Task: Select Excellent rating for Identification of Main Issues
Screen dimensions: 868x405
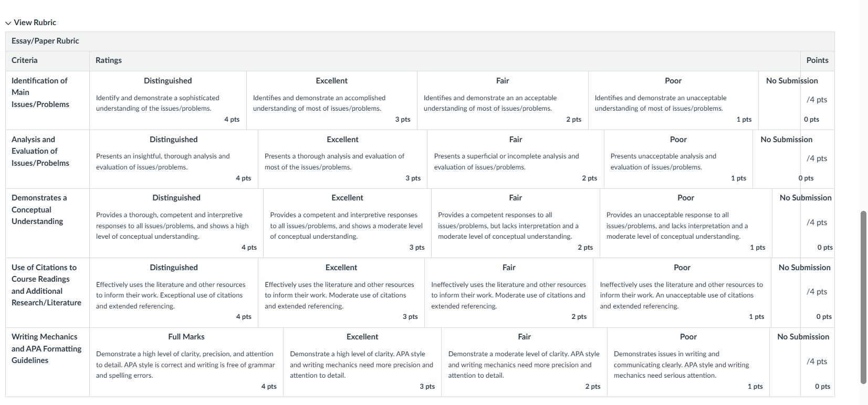Action: click(332, 100)
